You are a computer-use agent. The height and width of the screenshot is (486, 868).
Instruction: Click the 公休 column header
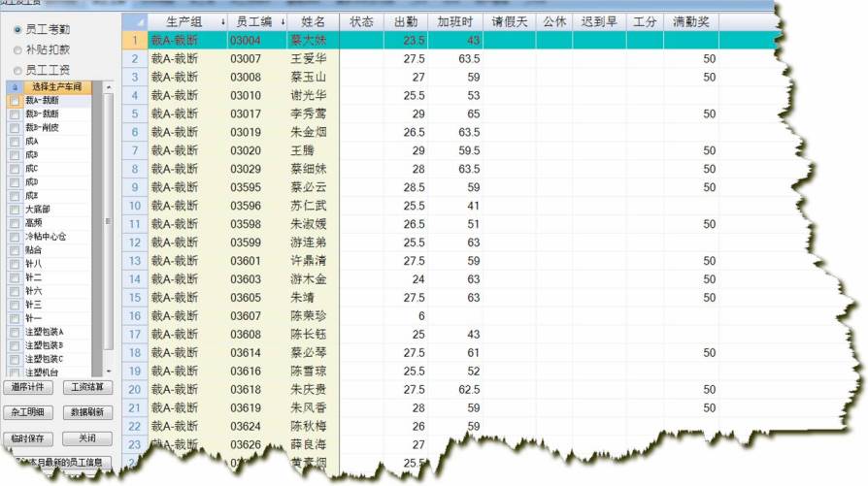click(554, 22)
